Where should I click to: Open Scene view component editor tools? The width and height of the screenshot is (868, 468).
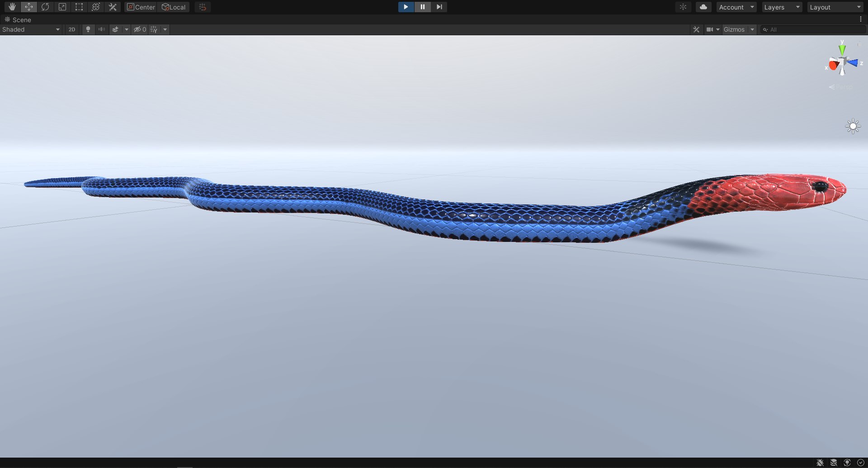(x=696, y=29)
